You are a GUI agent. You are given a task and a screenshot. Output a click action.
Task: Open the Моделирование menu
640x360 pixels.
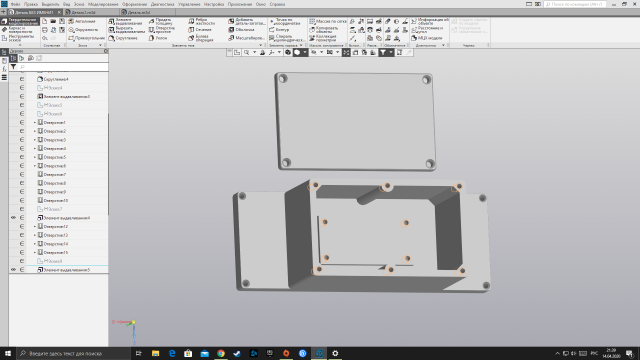tap(103, 4)
